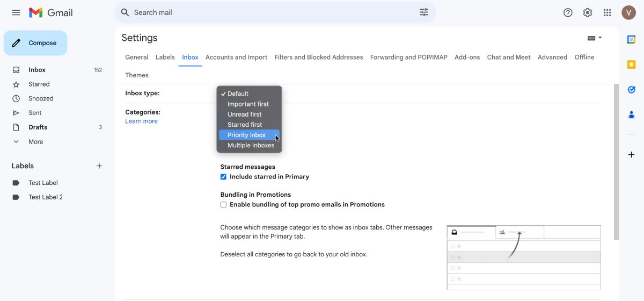Switch to Filters and Blocked Addresses tab
Viewport: 644px width, 301px height.
(x=318, y=57)
